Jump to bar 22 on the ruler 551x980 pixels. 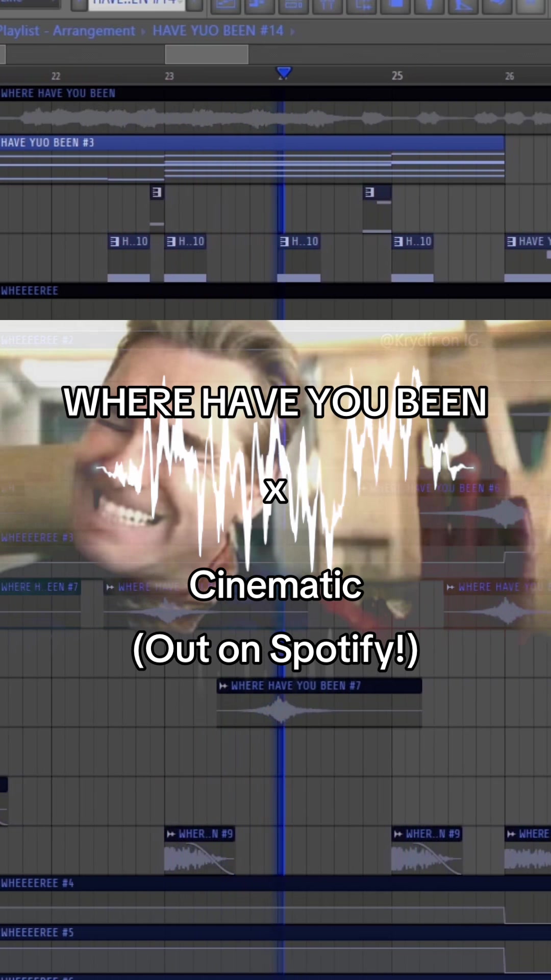click(x=56, y=76)
